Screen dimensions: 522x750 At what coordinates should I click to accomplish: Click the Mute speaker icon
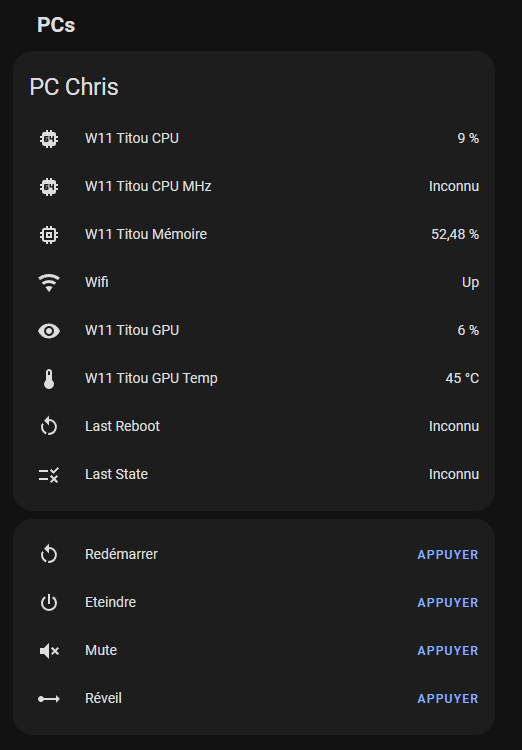49,651
